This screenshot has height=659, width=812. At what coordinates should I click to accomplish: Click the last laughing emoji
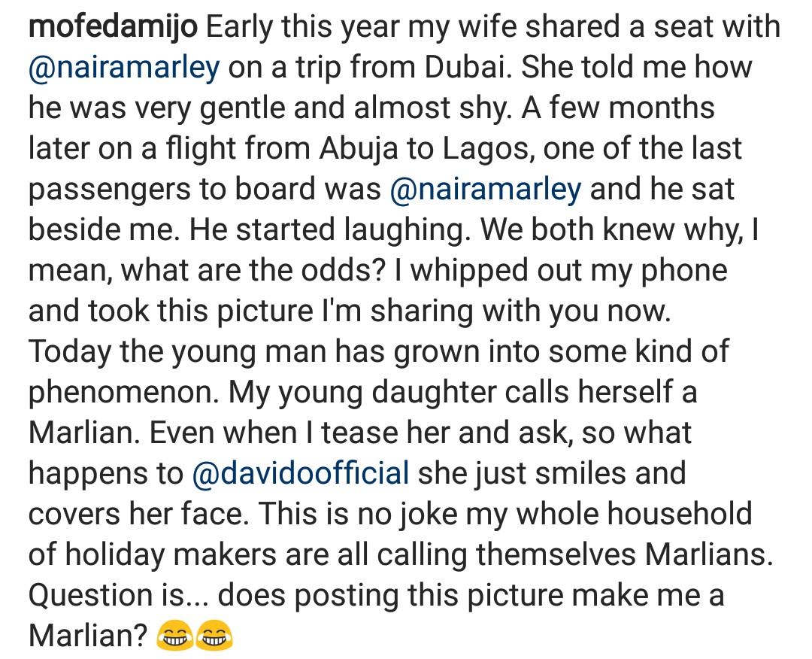[x=214, y=637]
